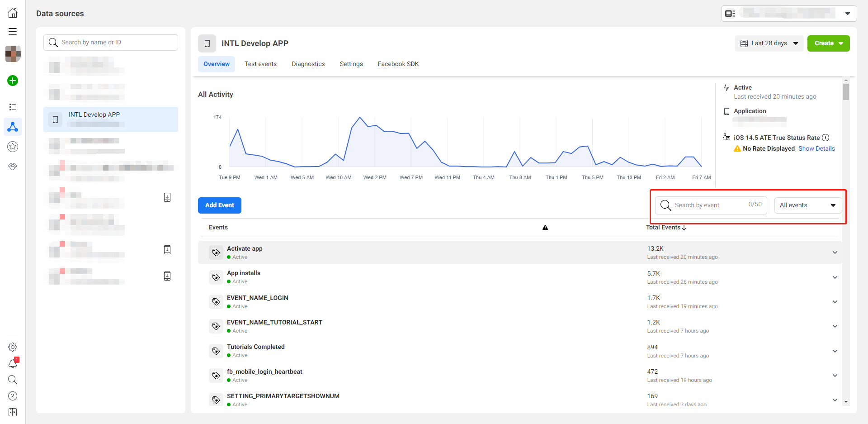Open notifications bell icon
This screenshot has height=424, width=868.
coord(13,363)
